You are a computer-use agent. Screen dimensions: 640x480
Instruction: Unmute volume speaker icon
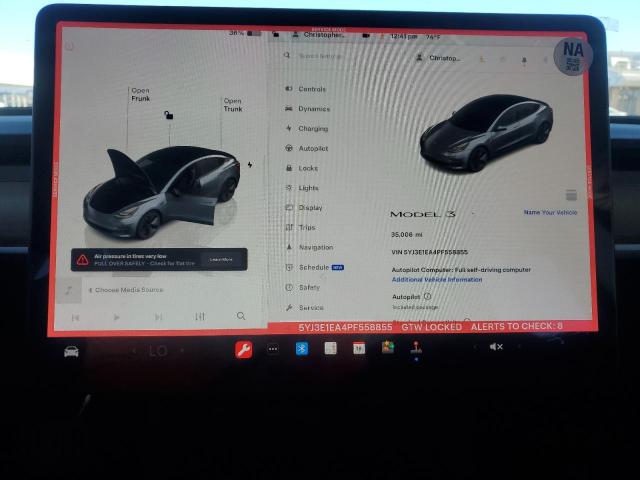coord(495,347)
